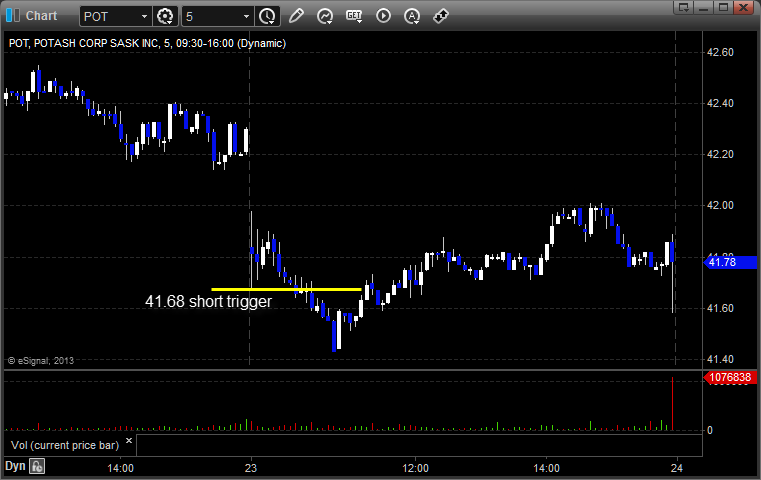Open the circled A alerts menu
Screen dimensions: 761x480
tap(412, 17)
